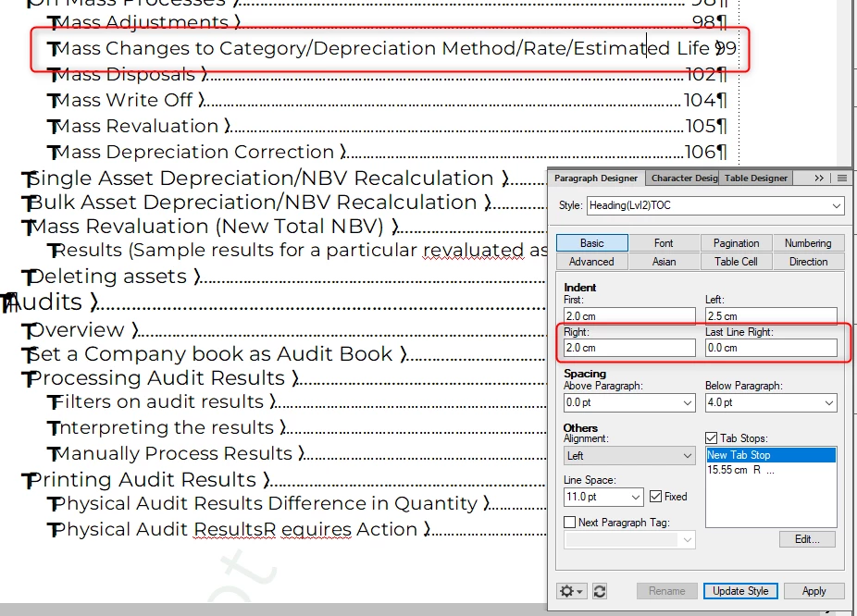The height and width of the screenshot is (616, 857).
Task: Click the Bulk Asset Depreciation/NBV Recalculation line
Action: tap(284, 203)
